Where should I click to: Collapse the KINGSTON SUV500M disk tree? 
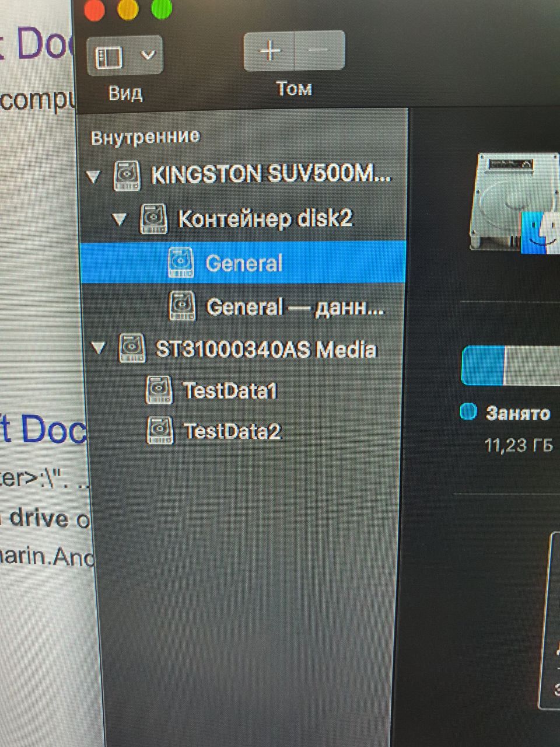pyautogui.click(x=94, y=176)
